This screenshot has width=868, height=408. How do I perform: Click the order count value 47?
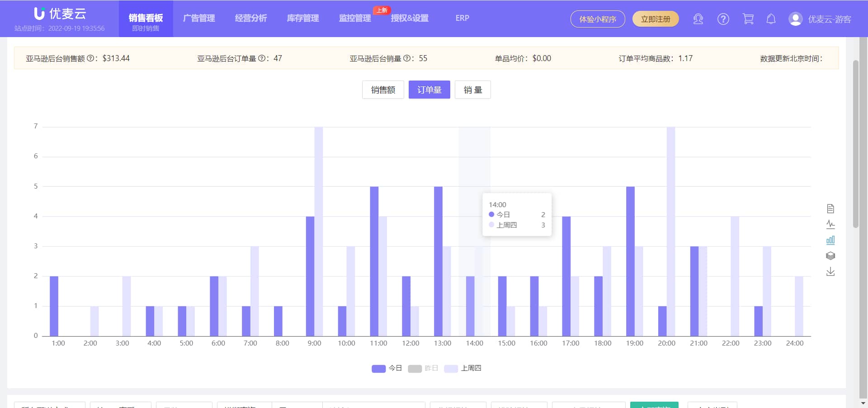278,58
